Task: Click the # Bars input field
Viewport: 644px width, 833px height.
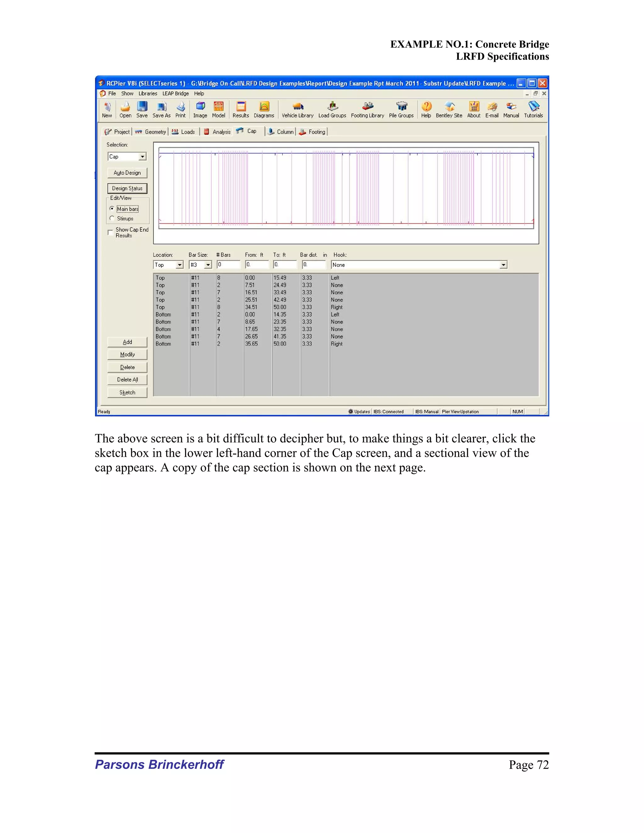Action: tap(228, 265)
